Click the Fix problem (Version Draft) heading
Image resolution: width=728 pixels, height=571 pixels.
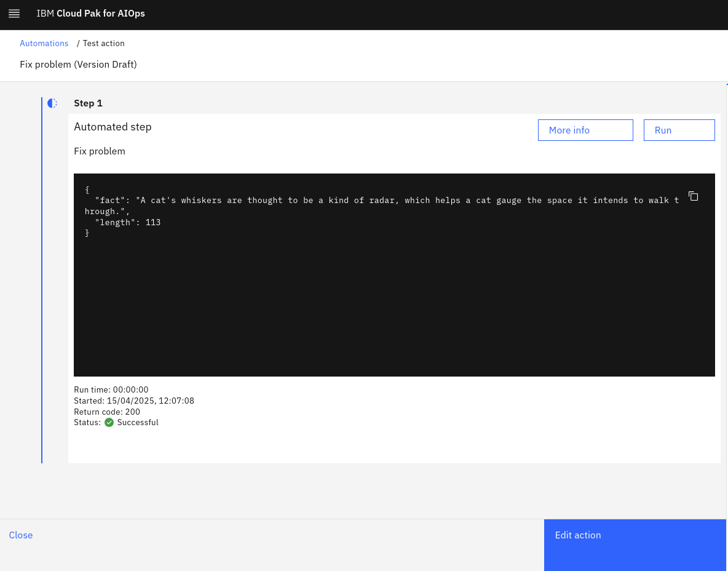click(79, 64)
